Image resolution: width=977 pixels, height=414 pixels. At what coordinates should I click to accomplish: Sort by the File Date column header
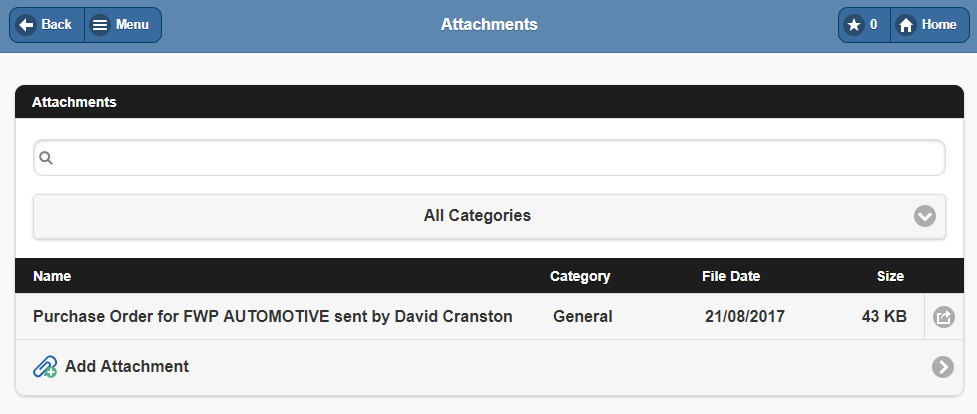click(731, 276)
